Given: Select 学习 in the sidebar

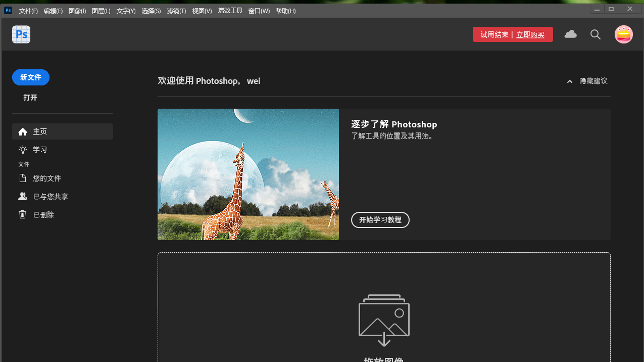Looking at the screenshot, I should click(x=63, y=150).
